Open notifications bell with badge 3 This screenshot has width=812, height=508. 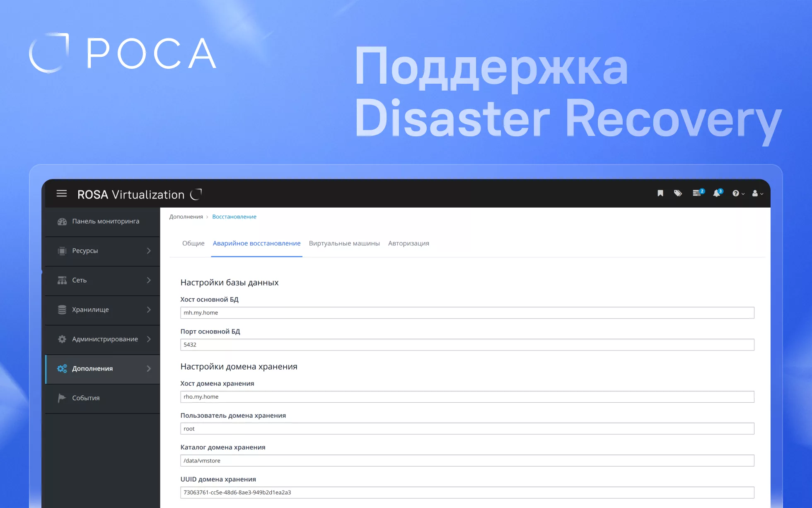point(717,194)
